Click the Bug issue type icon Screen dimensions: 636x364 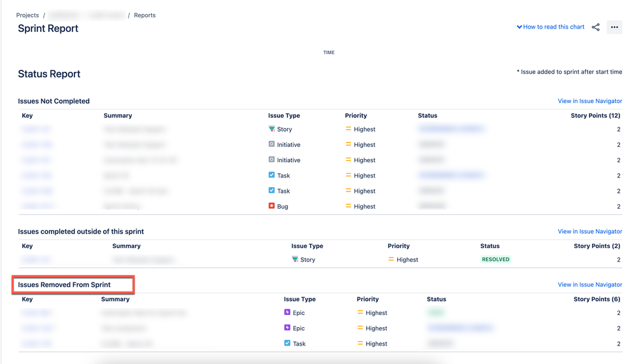click(272, 206)
